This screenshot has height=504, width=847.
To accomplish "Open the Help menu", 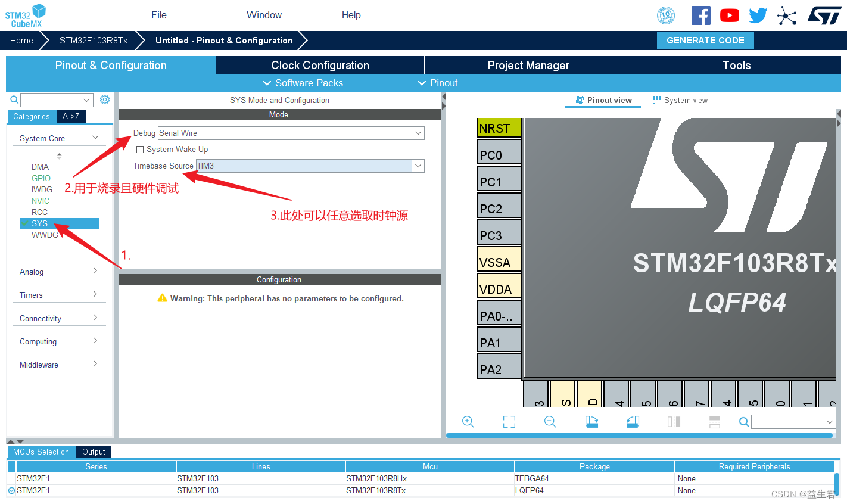I will (x=351, y=15).
